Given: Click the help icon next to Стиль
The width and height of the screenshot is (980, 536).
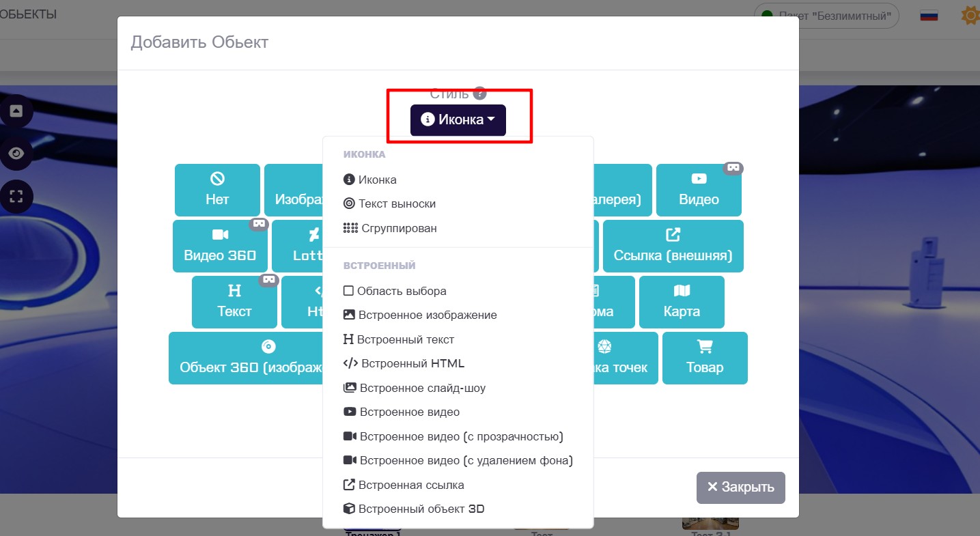Looking at the screenshot, I should pyautogui.click(x=479, y=94).
